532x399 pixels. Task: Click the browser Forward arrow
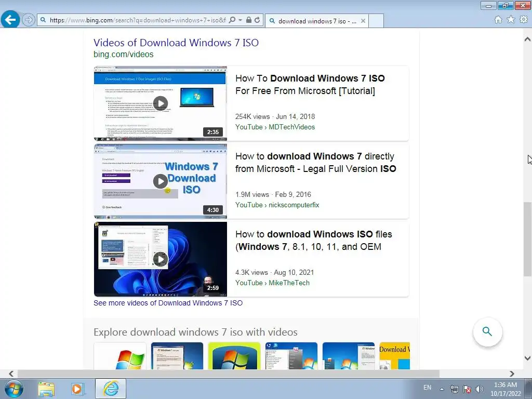(29, 20)
